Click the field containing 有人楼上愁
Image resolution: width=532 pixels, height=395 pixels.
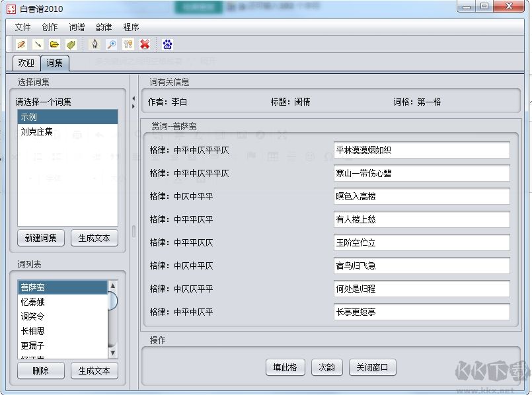click(x=422, y=219)
